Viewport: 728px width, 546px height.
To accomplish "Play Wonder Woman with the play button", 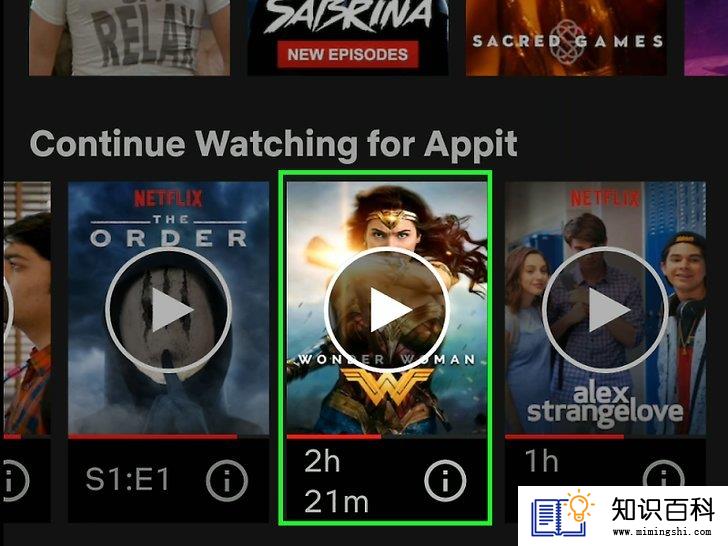I will point(387,310).
